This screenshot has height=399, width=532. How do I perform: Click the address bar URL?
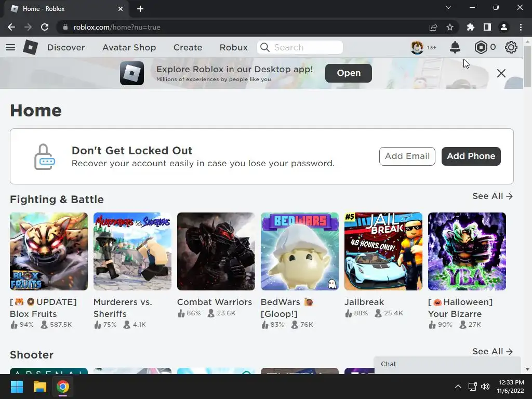117,27
